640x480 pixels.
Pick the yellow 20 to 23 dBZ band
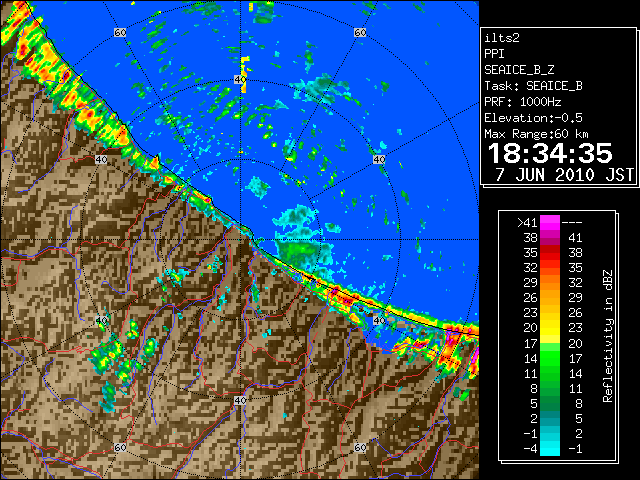[550, 328]
